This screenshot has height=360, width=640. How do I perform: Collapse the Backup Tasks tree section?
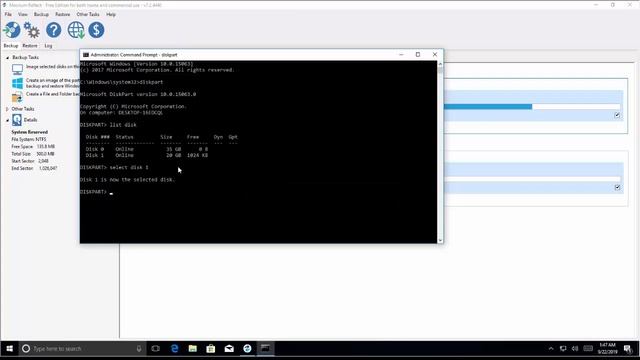coord(7,58)
